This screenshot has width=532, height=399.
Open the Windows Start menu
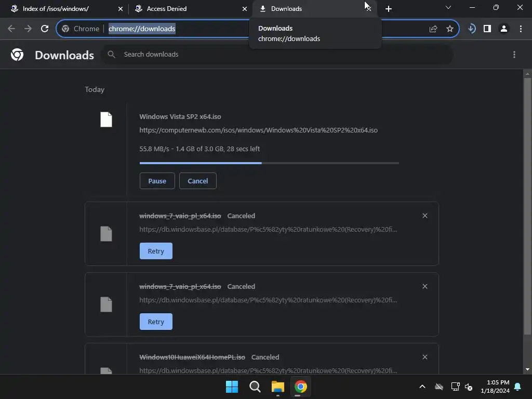pyautogui.click(x=232, y=387)
